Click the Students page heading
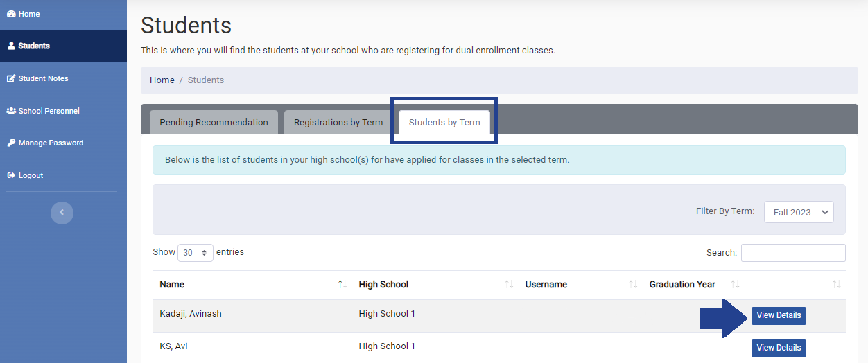The width and height of the screenshot is (868, 363). point(186,26)
